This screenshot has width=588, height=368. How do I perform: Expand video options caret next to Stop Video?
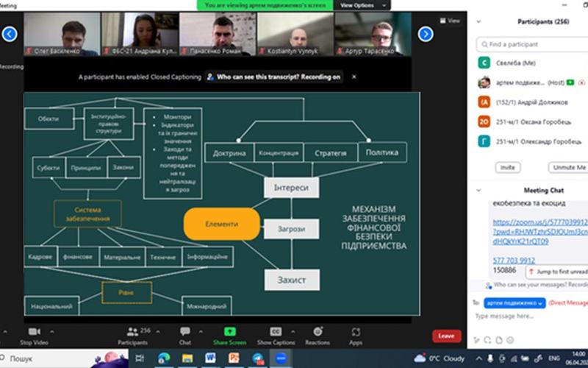[x=51, y=332]
